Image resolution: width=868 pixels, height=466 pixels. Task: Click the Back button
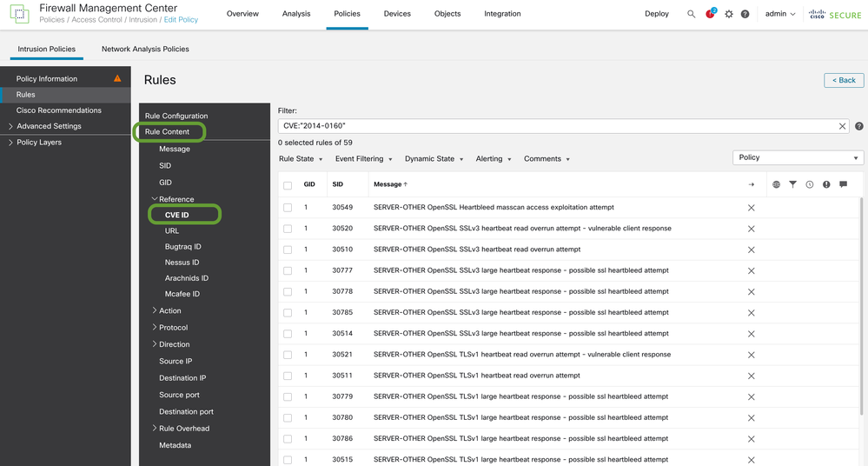(844, 80)
